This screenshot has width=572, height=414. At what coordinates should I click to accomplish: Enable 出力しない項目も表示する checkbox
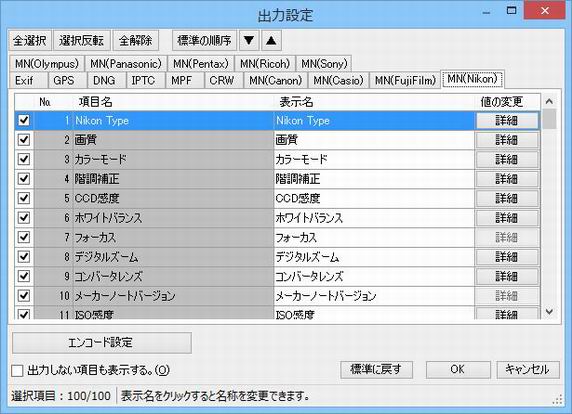(17, 371)
